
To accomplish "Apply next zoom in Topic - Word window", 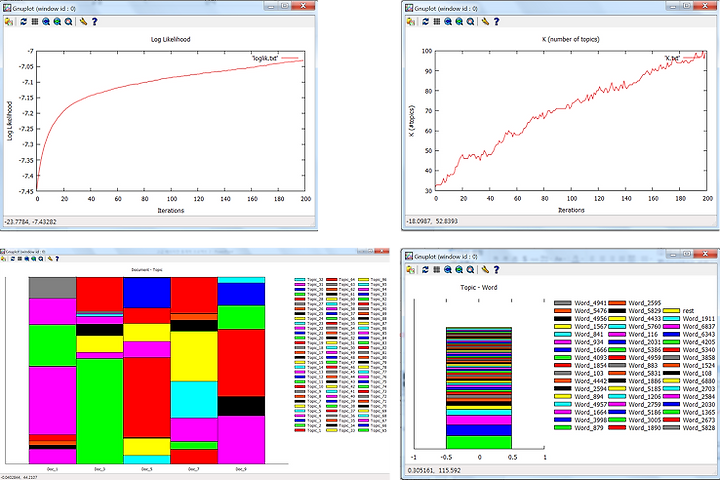I will pos(459,270).
